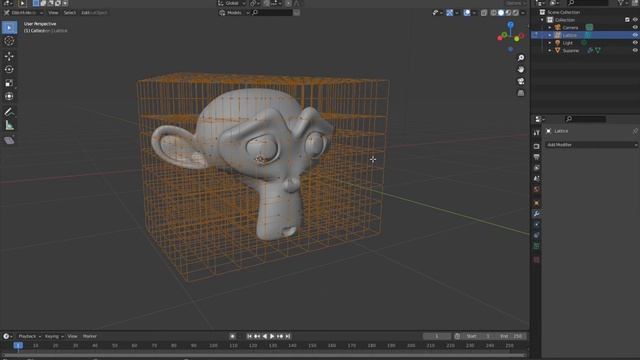Screen dimensions: 640x360
Task: Click the current frame number field
Action: point(436,336)
